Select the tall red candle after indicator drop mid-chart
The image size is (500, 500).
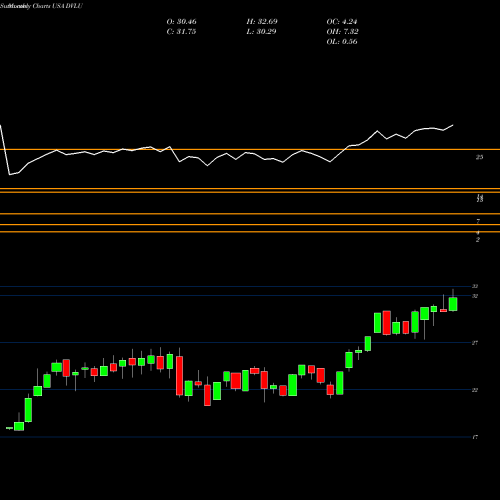pos(180,376)
